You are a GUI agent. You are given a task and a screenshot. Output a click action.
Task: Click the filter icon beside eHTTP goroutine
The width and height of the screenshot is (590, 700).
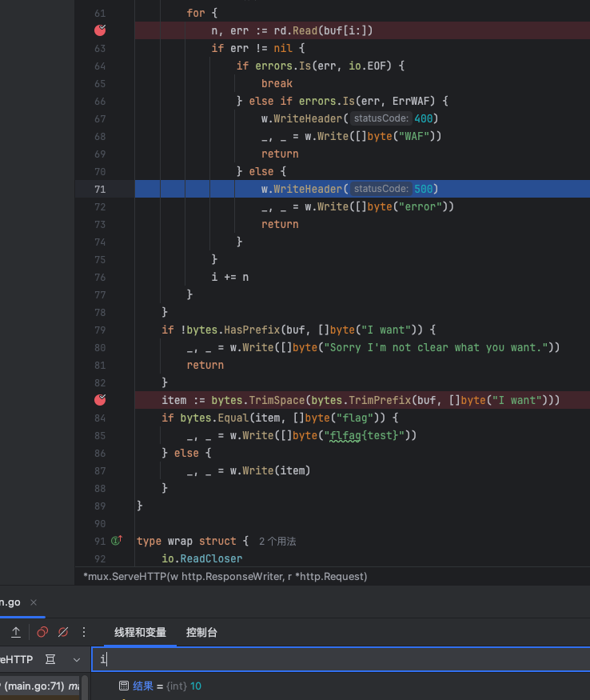(50, 659)
